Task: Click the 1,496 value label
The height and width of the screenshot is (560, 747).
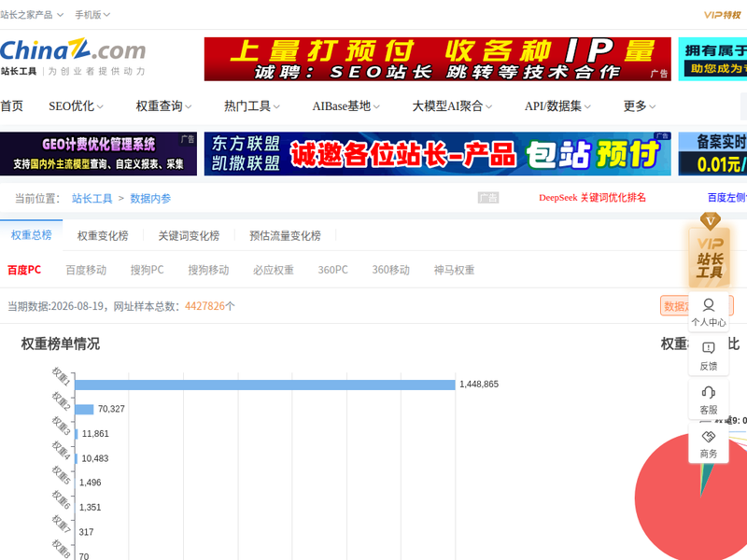Action: tap(90, 483)
